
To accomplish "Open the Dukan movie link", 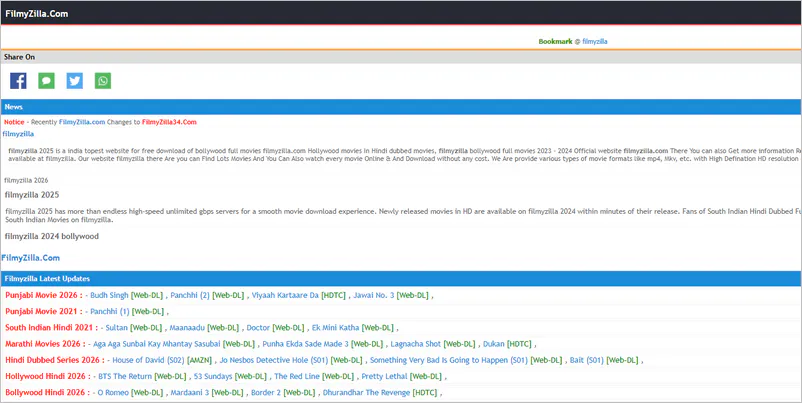I will click(494, 344).
